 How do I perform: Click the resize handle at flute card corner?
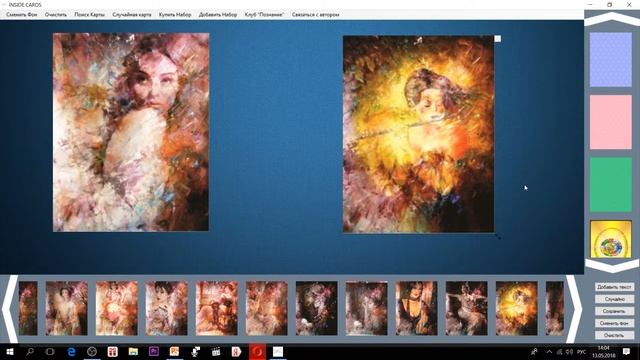(498, 236)
